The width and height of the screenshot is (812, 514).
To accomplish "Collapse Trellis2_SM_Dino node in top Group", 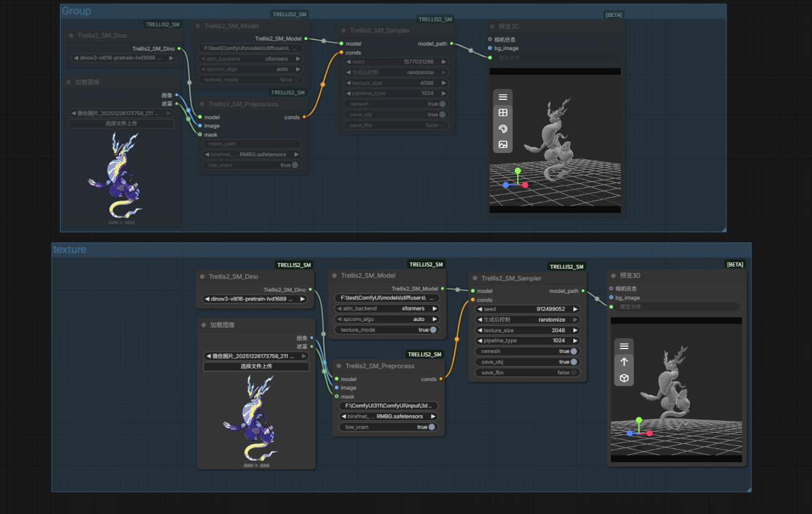I will click(x=71, y=36).
